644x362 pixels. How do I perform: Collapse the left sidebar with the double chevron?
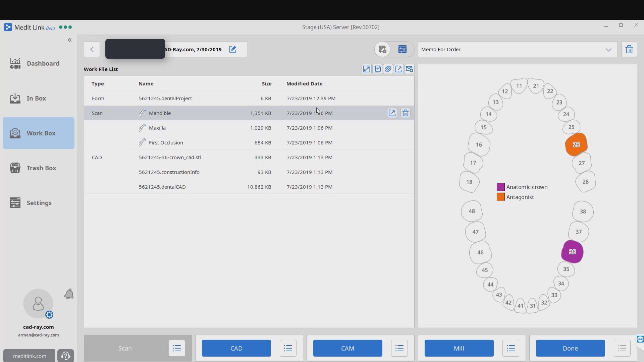70,40
